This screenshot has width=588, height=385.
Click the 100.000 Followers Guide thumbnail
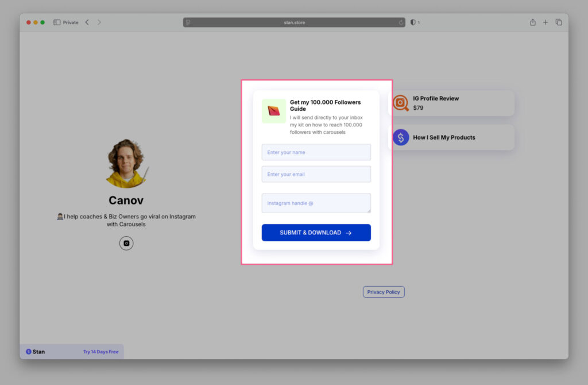pos(274,111)
